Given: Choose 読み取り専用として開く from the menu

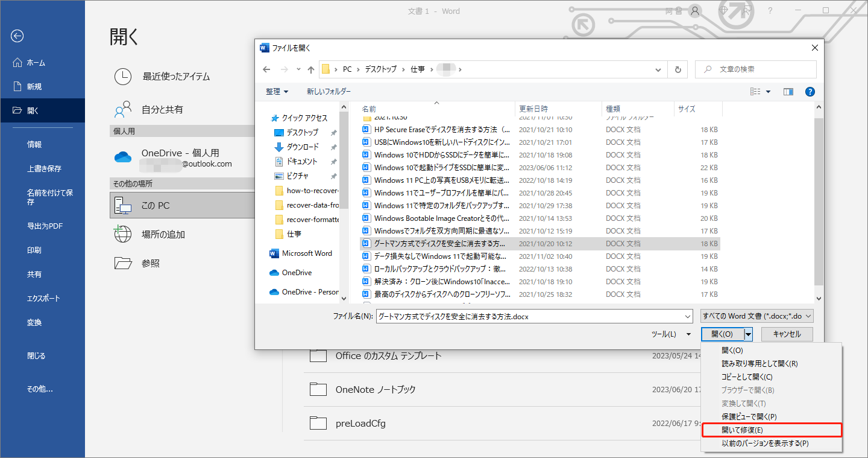Looking at the screenshot, I should [760, 364].
